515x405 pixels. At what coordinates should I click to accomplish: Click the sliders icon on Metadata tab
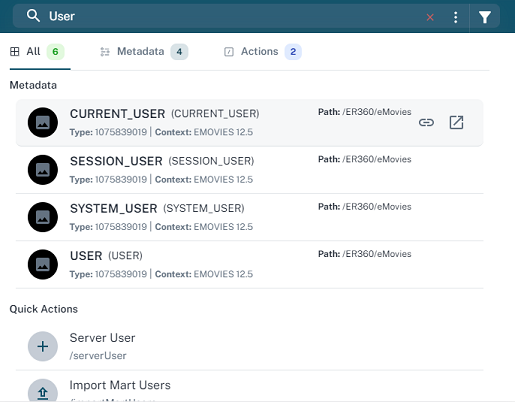pyautogui.click(x=105, y=52)
